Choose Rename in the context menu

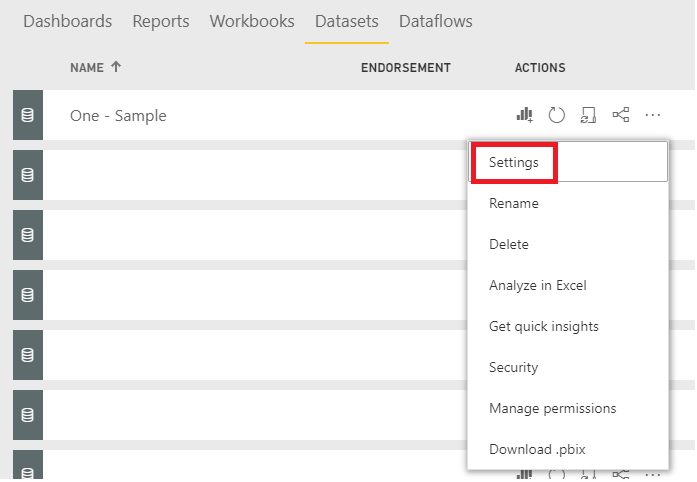514,203
